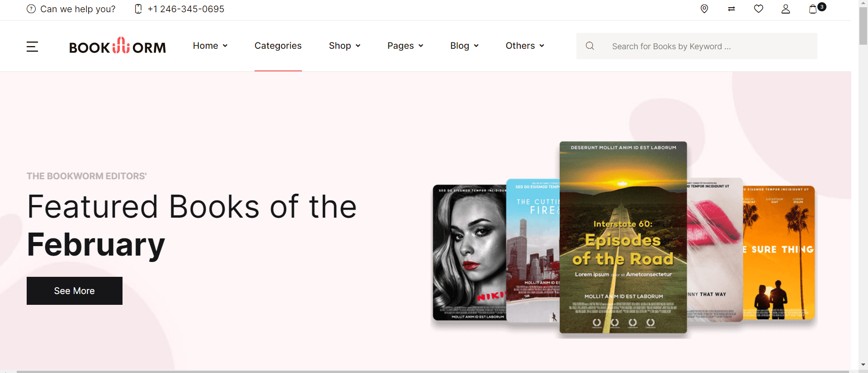Screen dimensions: 868x373
Task: Select The Cutting Fire book cover
Action: (533, 251)
